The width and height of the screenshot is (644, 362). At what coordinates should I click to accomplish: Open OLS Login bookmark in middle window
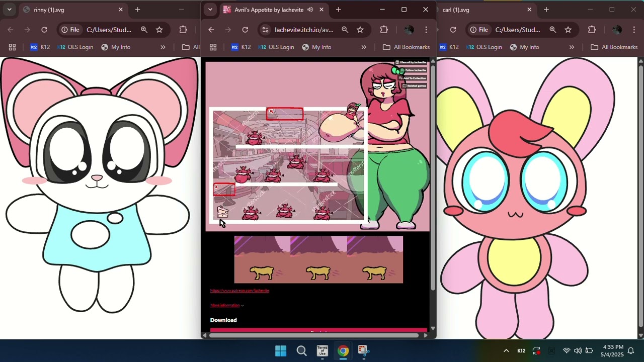click(276, 47)
